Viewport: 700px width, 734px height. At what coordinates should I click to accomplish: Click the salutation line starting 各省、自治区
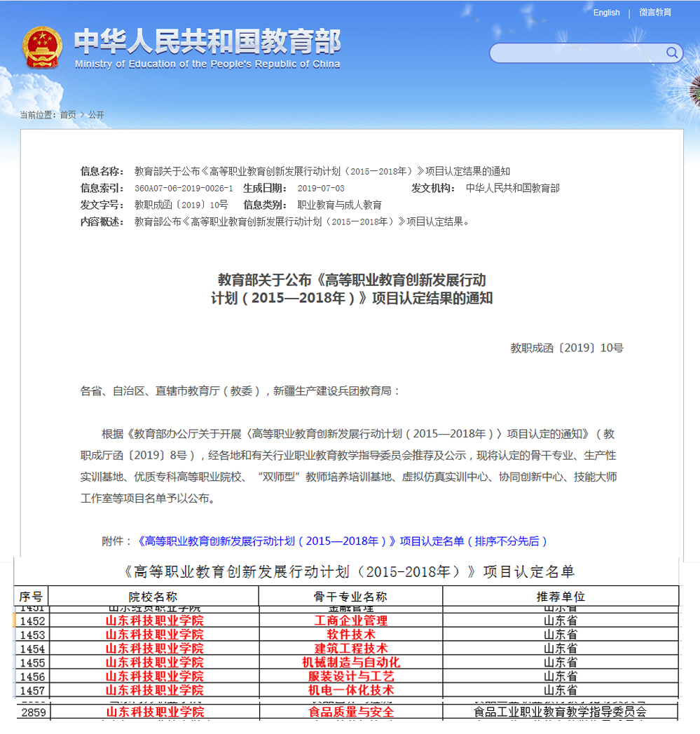click(x=240, y=391)
